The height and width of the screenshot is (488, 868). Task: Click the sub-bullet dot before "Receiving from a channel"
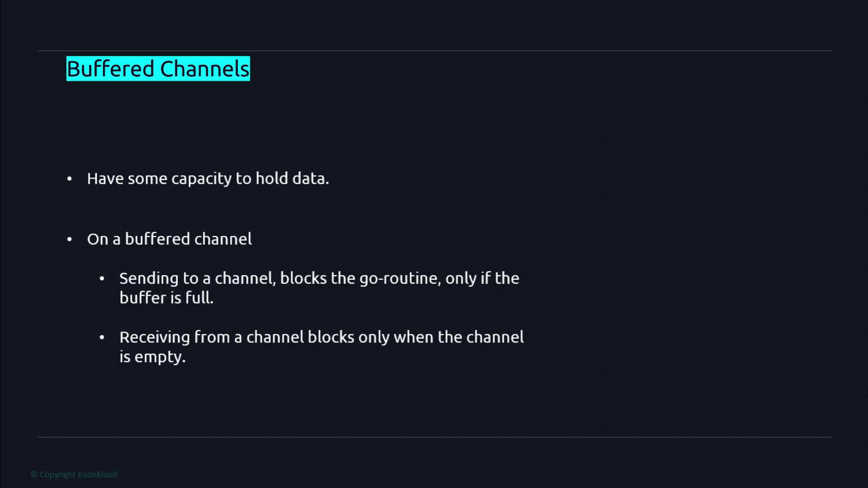[102, 338]
